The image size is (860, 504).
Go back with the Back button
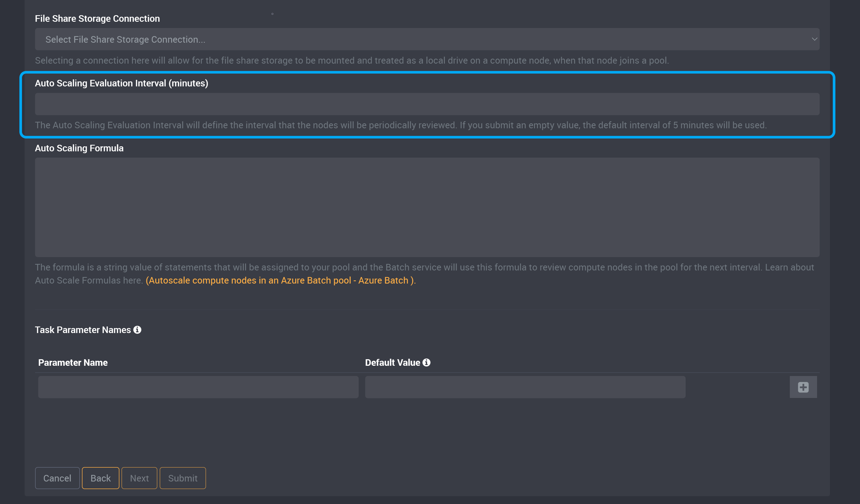[x=100, y=478]
